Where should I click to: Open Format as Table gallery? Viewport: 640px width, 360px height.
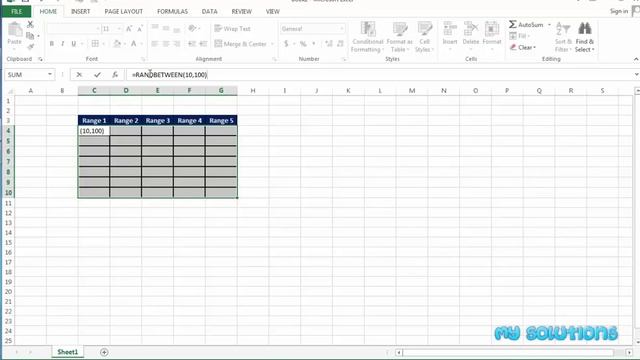pos(399,37)
